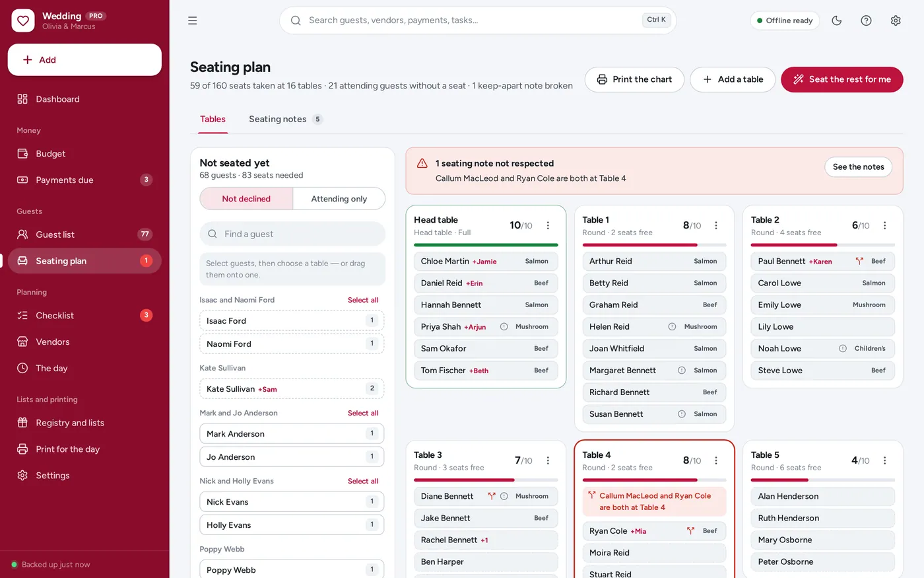The height and width of the screenshot is (578, 924).
Task: Click the conflict icon on Paul Bennett
Action: click(859, 261)
